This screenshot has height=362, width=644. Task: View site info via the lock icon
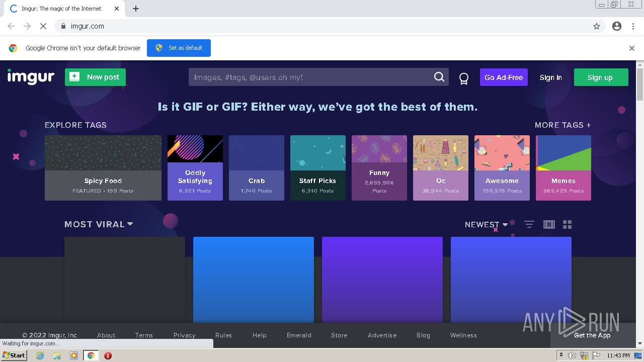[63, 26]
